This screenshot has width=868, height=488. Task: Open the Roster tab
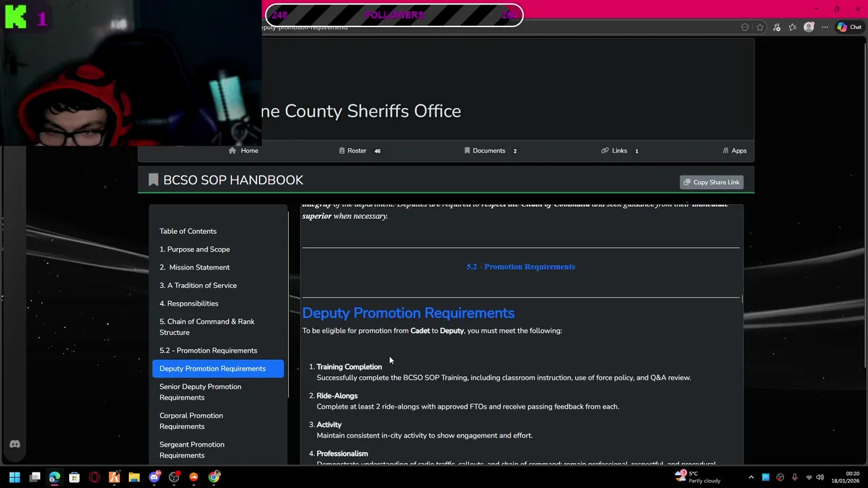tap(359, 150)
